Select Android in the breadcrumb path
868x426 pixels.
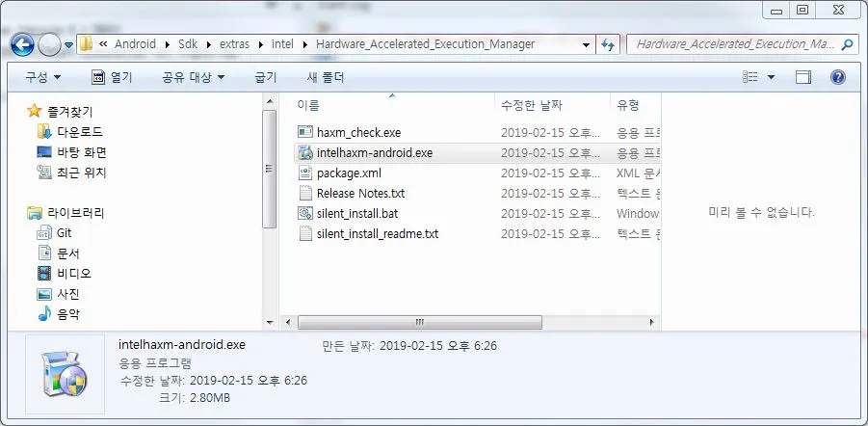135,44
